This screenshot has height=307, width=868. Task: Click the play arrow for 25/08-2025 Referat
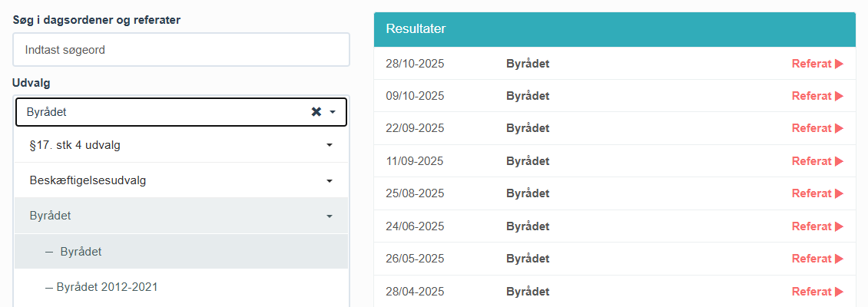point(839,193)
